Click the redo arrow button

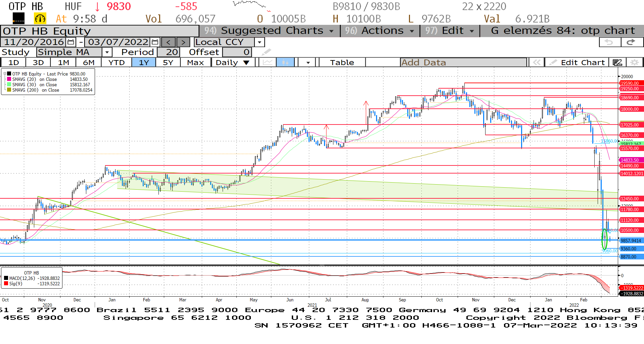coord(632,42)
